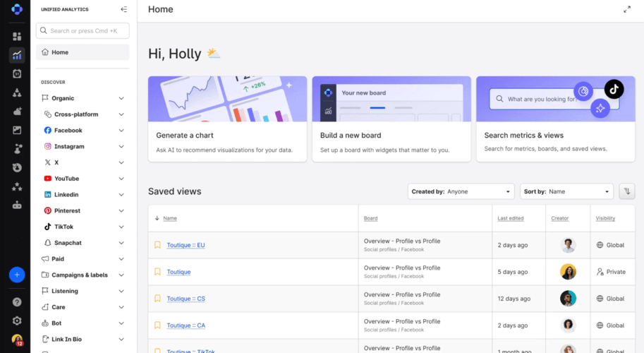644x353 pixels.
Task: Select Home in the sidebar
Action: point(83,52)
